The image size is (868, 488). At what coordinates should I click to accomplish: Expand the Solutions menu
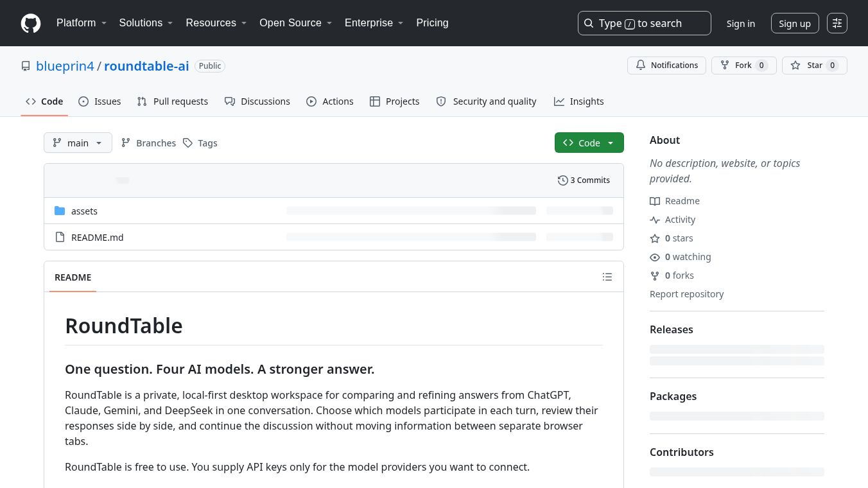(x=146, y=23)
